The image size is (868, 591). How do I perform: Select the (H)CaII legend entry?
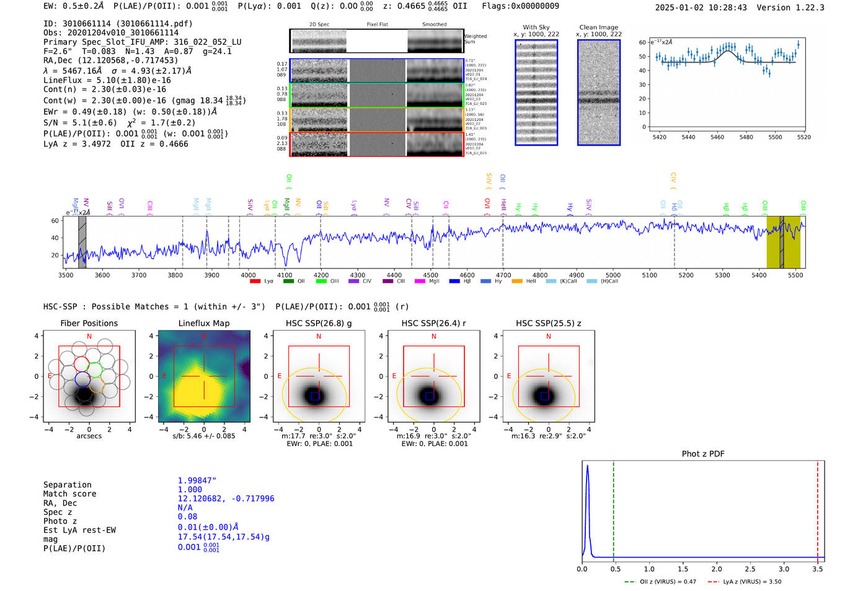click(603, 282)
